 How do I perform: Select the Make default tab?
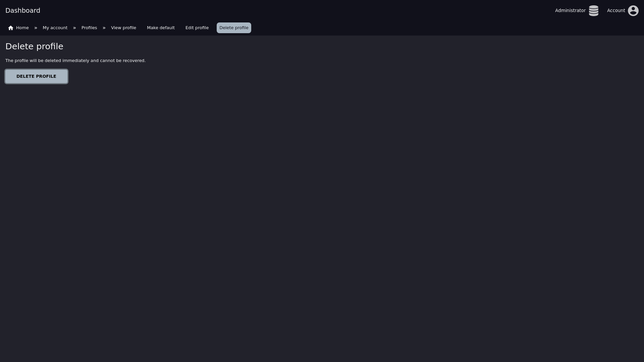pos(161,28)
